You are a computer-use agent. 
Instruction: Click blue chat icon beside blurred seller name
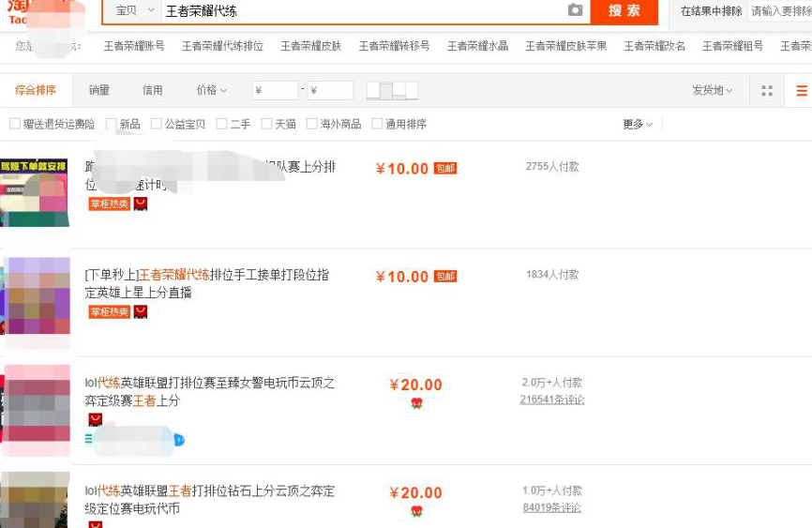(x=179, y=440)
